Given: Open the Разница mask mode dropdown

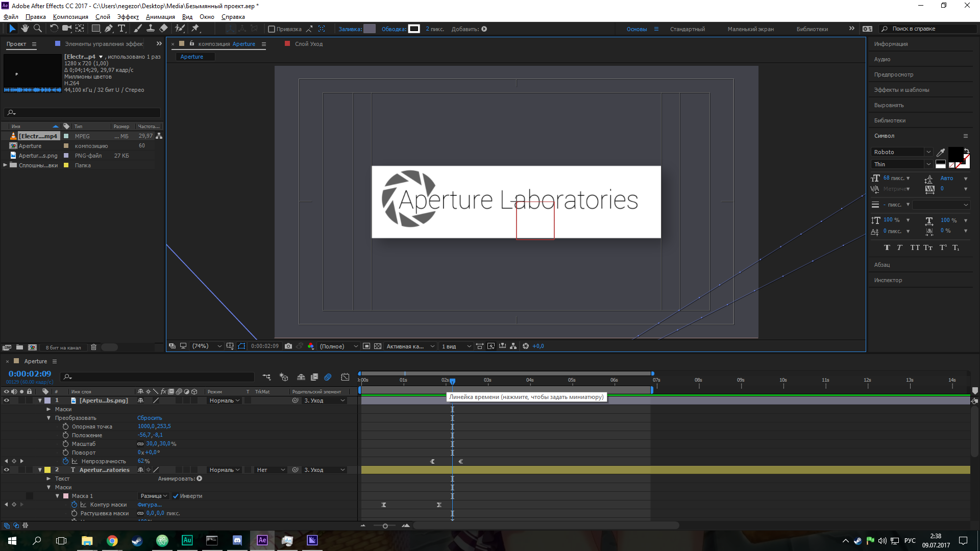Looking at the screenshot, I should point(154,496).
